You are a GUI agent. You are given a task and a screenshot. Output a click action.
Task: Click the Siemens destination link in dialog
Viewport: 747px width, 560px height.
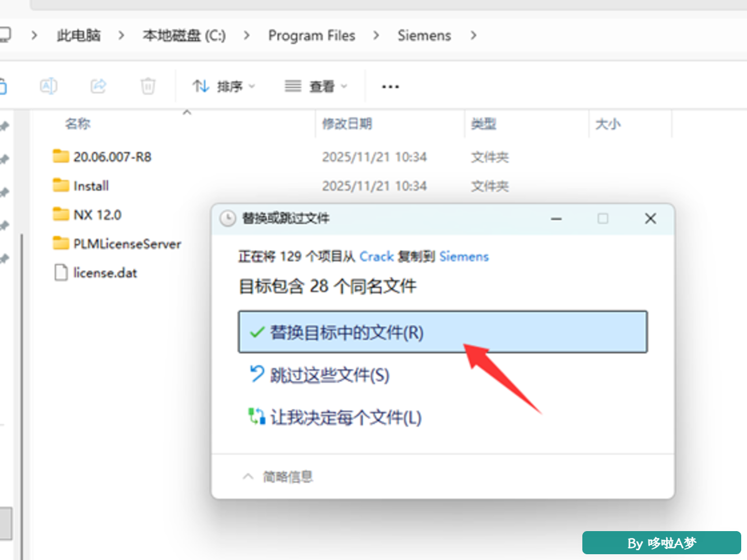pyautogui.click(x=464, y=257)
